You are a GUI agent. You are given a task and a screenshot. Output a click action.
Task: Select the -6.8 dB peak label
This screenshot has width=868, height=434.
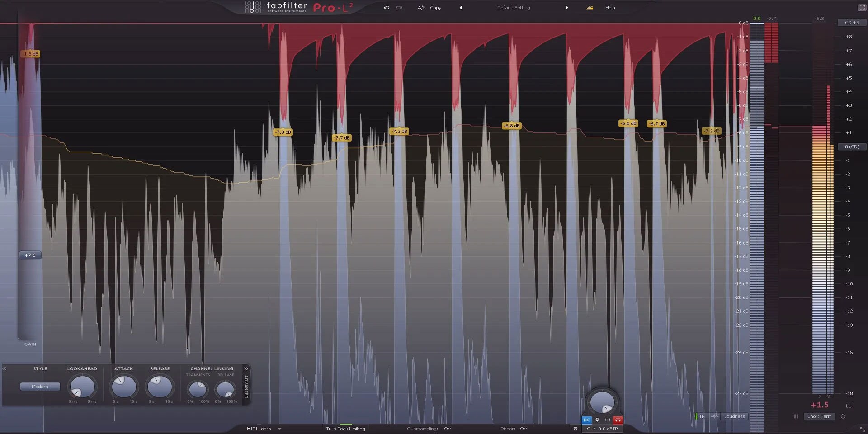pos(512,126)
